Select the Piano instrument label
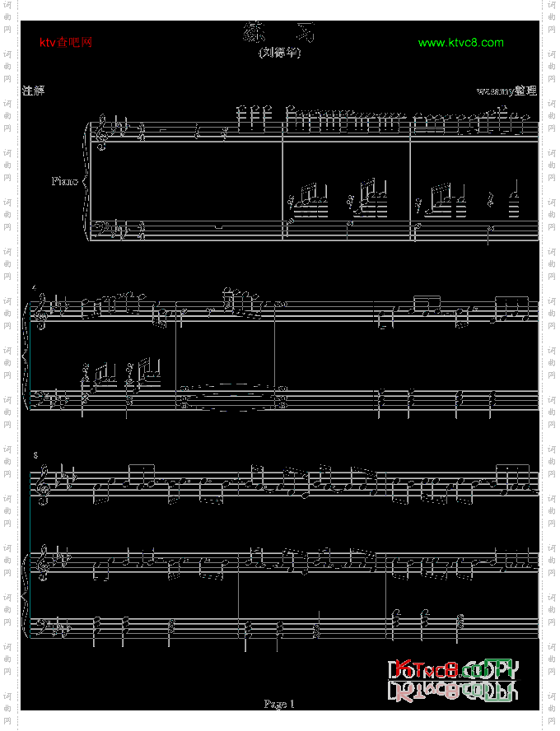Screen dimensions: 560x731 point(64,180)
